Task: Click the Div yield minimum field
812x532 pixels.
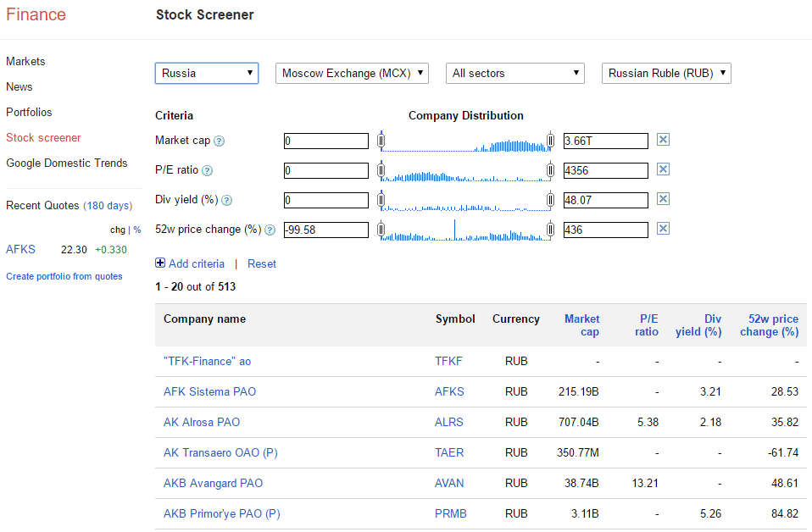Action: pos(326,200)
